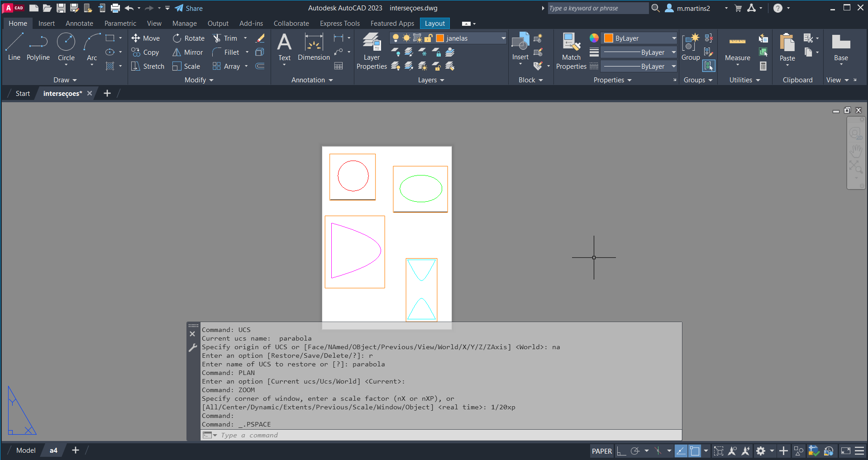Click the Share button
This screenshot has width=868, height=460.
click(189, 8)
